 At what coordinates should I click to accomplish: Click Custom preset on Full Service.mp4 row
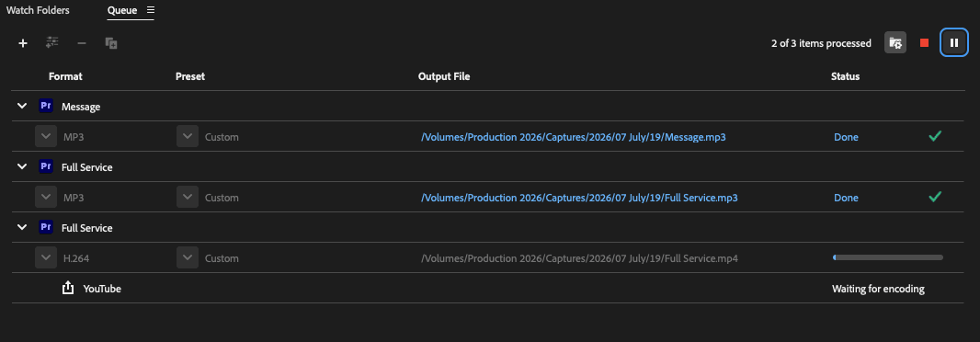(x=222, y=258)
